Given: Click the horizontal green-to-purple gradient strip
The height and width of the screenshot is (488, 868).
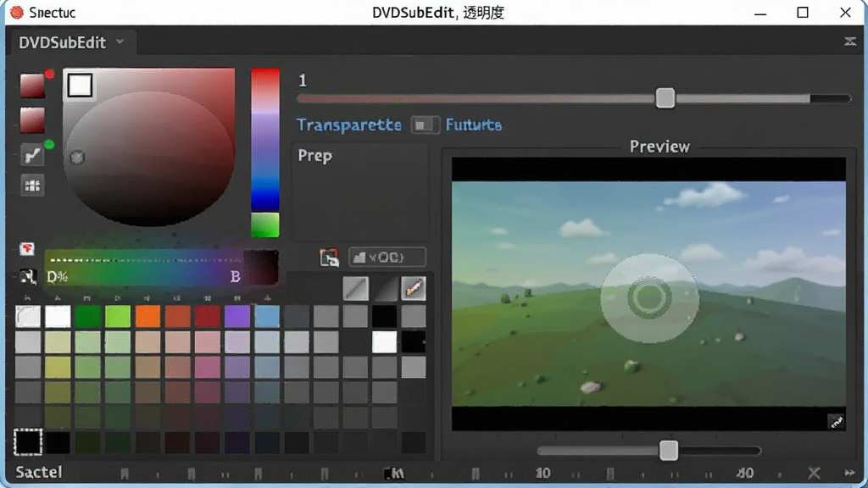Looking at the screenshot, I should click(144, 268).
